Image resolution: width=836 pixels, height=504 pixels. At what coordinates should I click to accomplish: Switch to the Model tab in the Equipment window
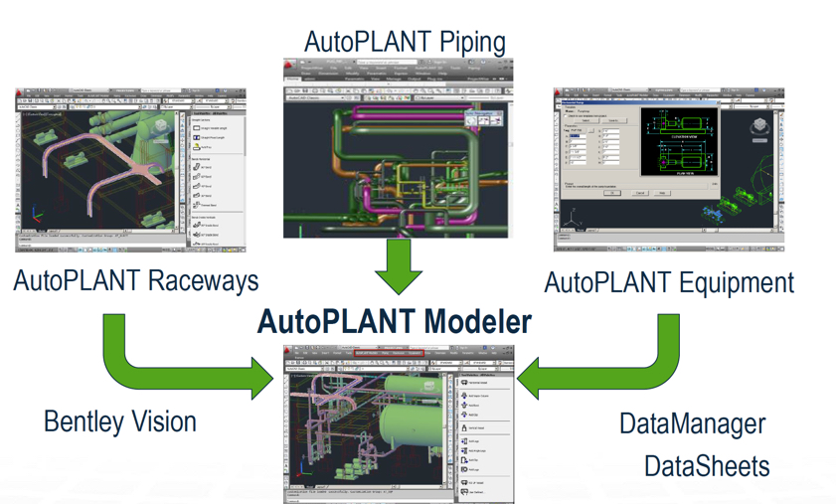click(x=581, y=230)
